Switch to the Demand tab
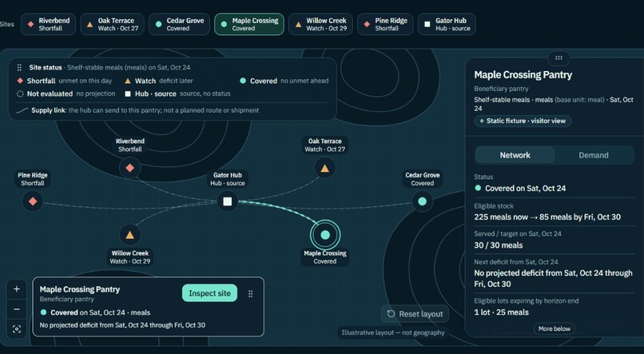 click(594, 155)
